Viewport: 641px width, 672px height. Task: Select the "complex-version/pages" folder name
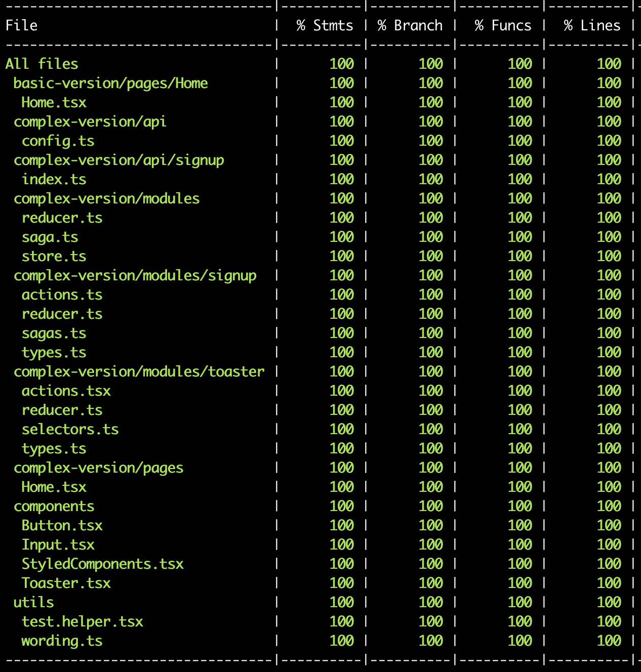pyautogui.click(x=99, y=468)
